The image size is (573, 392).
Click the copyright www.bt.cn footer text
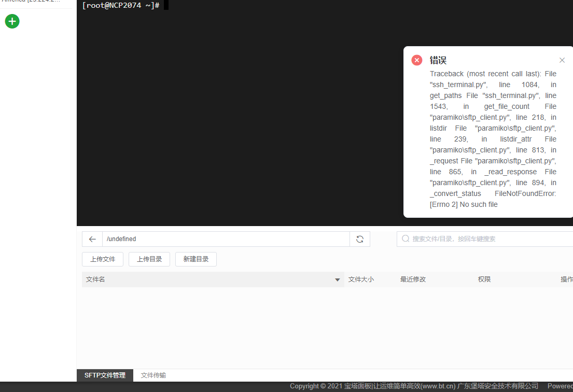click(414, 386)
